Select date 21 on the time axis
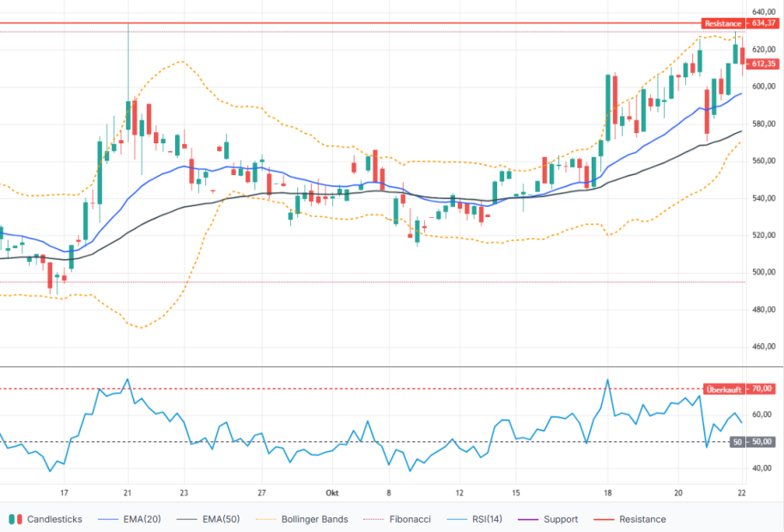 (x=127, y=493)
